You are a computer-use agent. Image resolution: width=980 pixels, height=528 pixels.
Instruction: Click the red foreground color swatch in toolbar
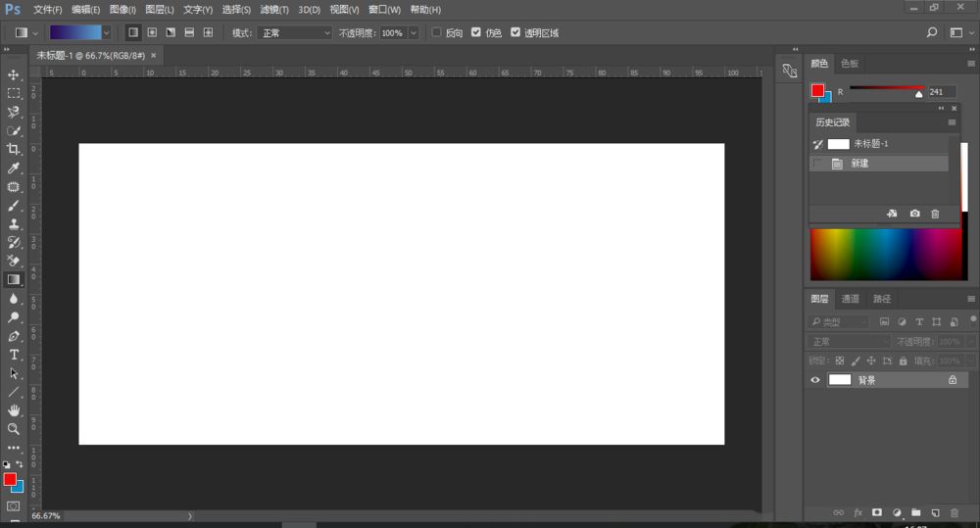(x=10, y=479)
